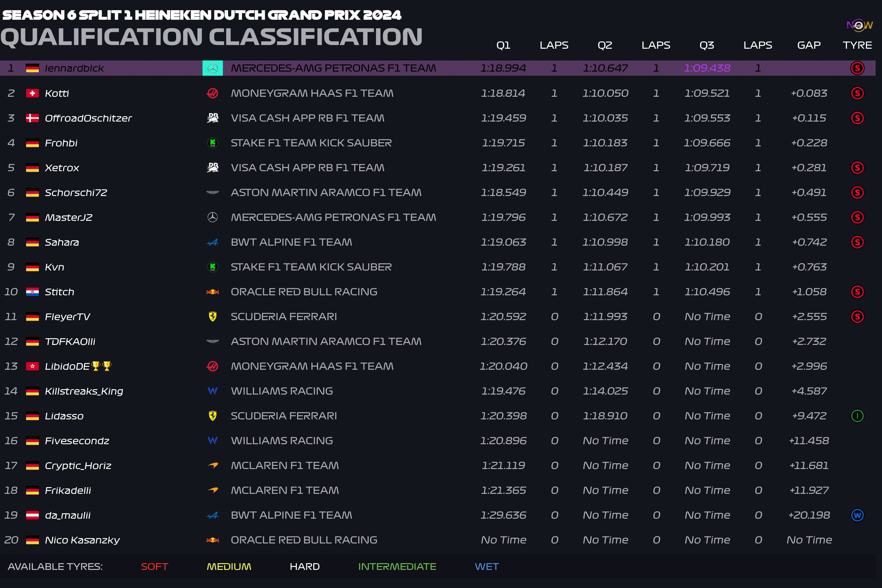Click the Austrian flag next to da_maulii
The image size is (882, 588).
point(32,515)
